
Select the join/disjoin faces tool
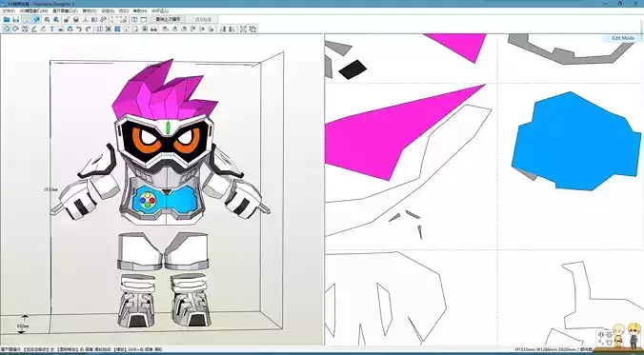tap(25, 29)
